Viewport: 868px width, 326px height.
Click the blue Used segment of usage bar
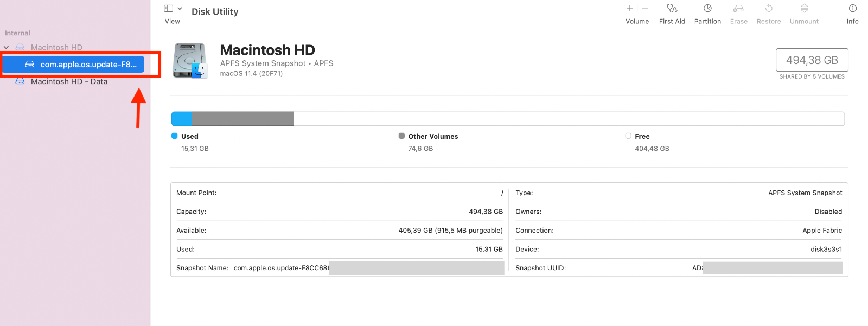(182, 119)
